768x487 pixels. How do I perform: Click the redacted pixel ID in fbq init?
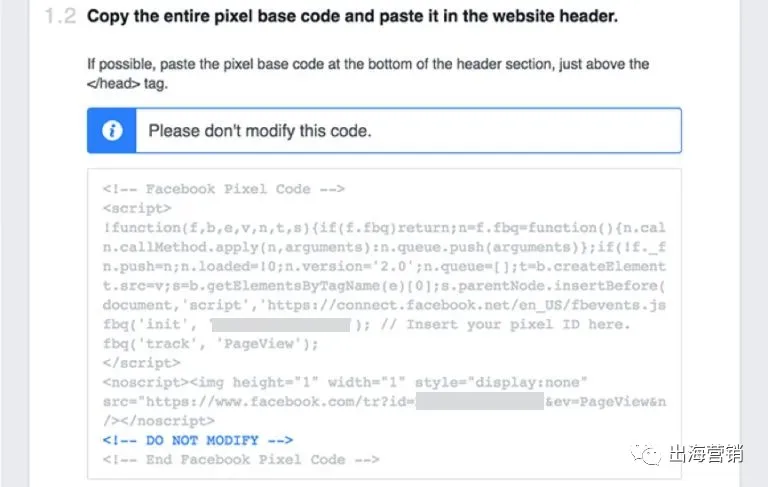pyautogui.click(x=281, y=325)
